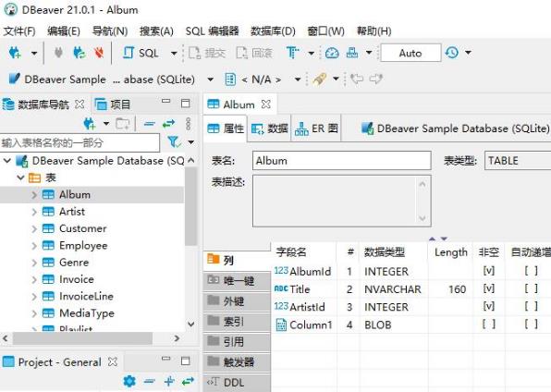Click the 表名 input field containing Album
The height and width of the screenshot is (392, 551).
(x=341, y=161)
